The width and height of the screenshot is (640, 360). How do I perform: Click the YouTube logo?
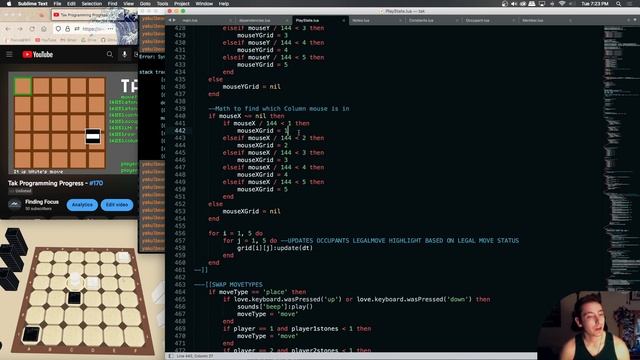[x=38, y=54]
